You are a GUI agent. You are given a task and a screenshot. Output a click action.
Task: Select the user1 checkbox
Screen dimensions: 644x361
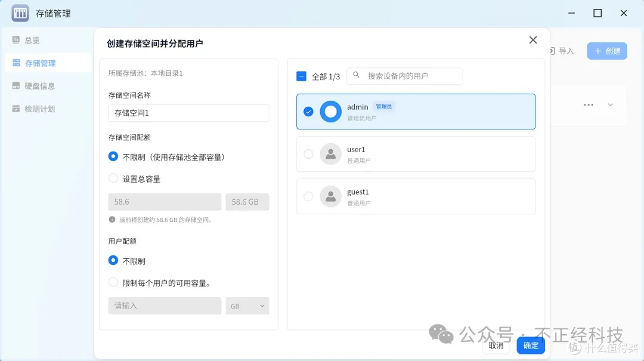[308, 154]
